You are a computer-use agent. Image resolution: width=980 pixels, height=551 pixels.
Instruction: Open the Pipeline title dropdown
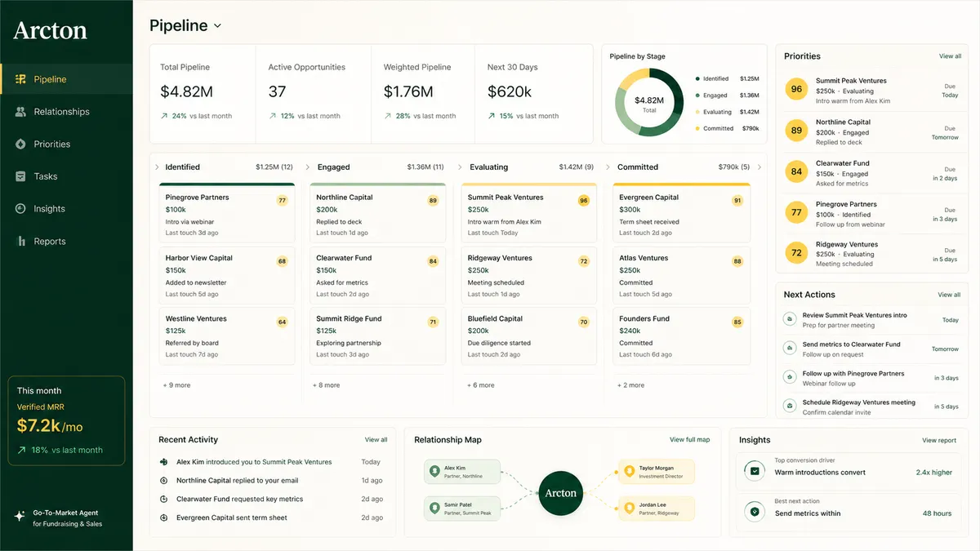pyautogui.click(x=217, y=26)
